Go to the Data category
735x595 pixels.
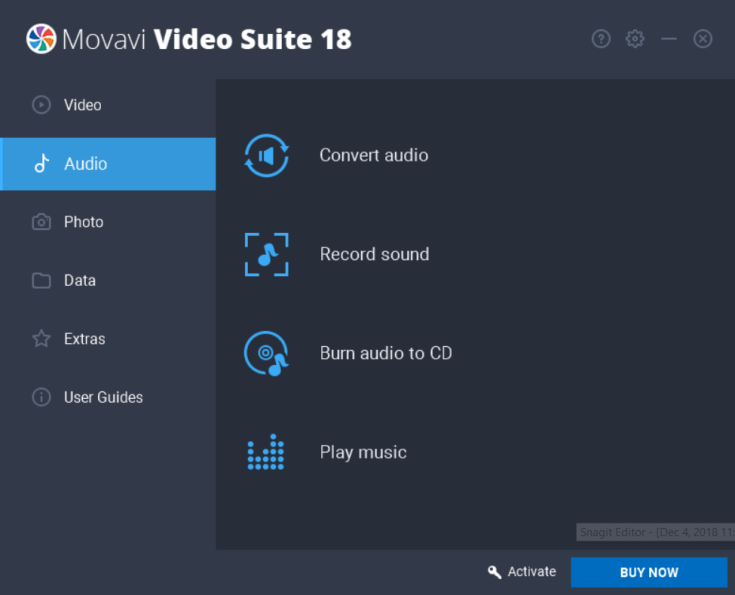tap(108, 280)
